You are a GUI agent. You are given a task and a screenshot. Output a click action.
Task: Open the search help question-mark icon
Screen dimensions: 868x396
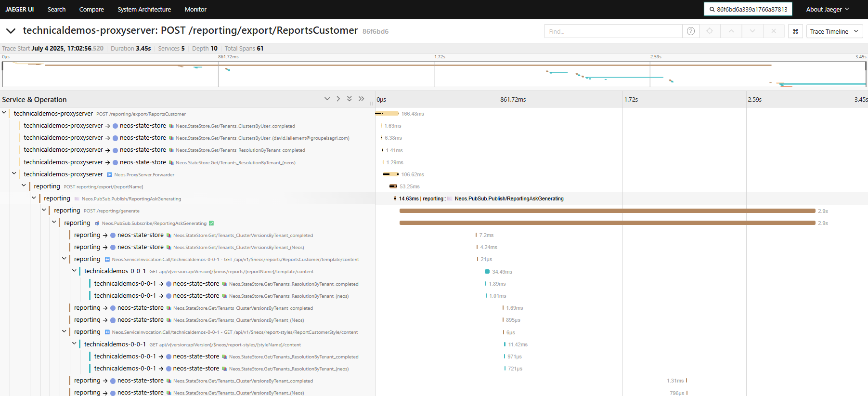click(x=691, y=31)
